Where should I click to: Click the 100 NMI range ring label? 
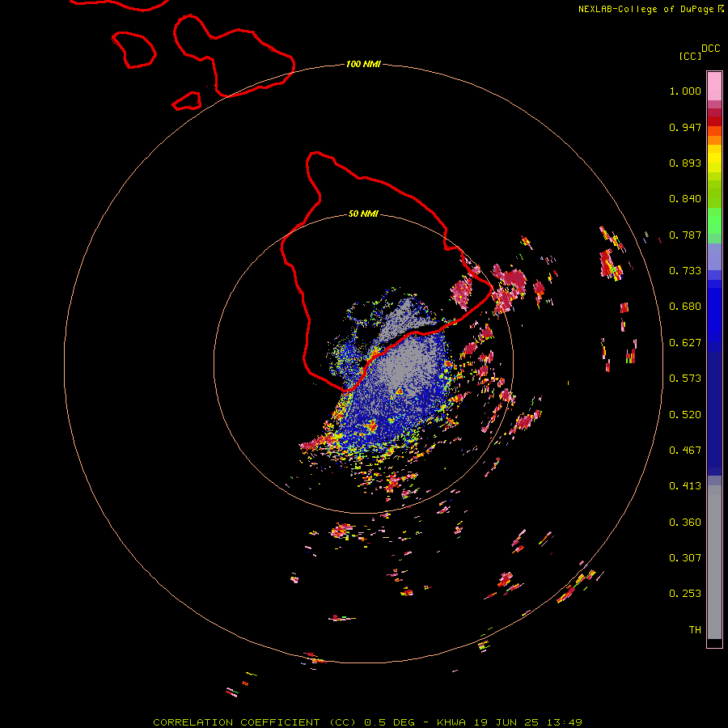[x=363, y=64]
